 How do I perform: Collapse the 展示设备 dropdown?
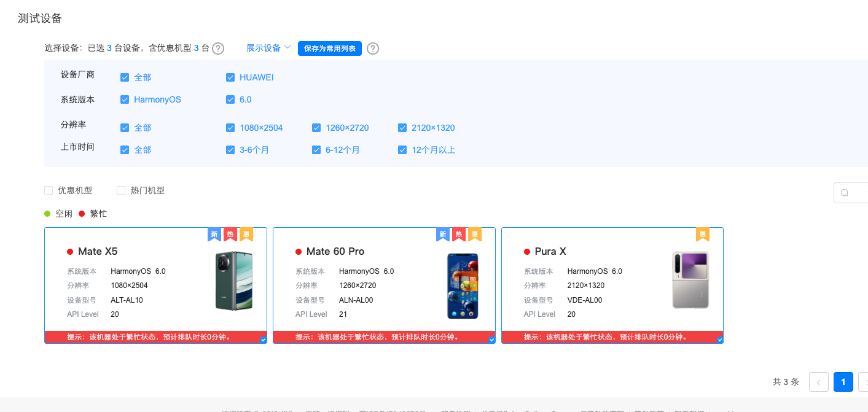pos(268,48)
